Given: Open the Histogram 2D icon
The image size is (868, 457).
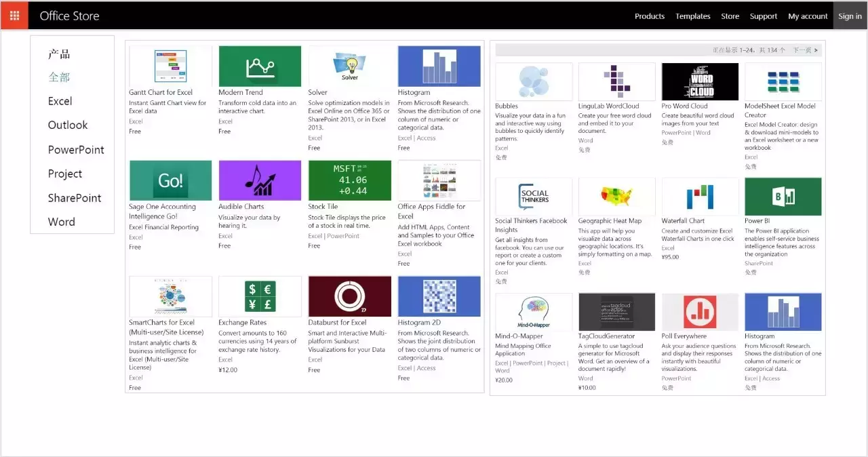Looking at the screenshot, I should (439, 296).
